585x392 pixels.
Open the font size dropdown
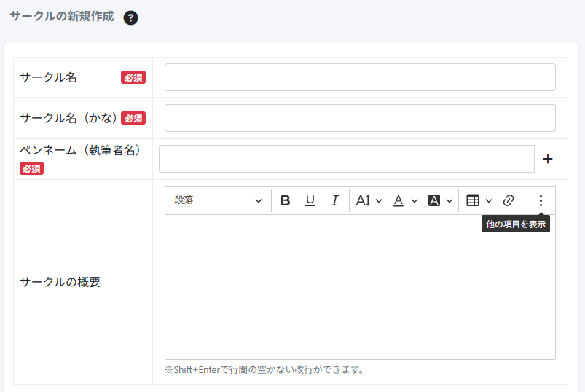(369, 200)
